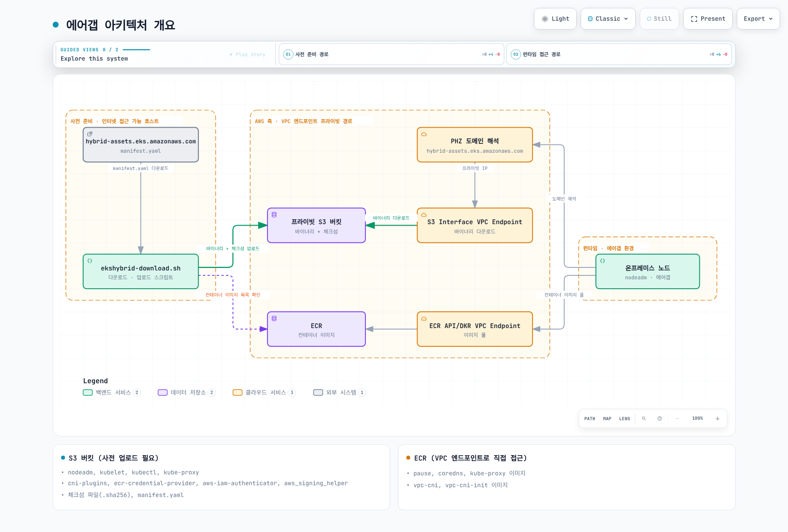This screenshot has width=788, height=532.
Task: Select the 온프레미스 노드 node
Action: pos(648,271)
